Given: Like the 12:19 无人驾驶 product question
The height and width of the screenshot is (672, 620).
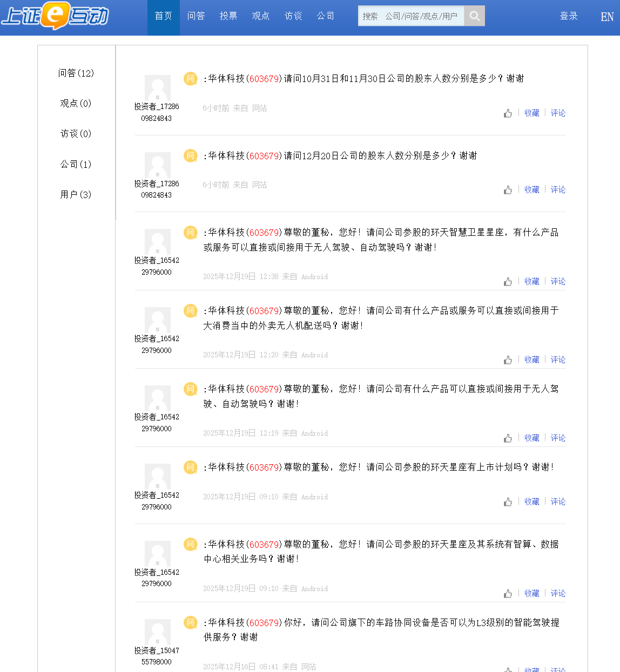Looking at the screenshot, I should tap(508, 438).
